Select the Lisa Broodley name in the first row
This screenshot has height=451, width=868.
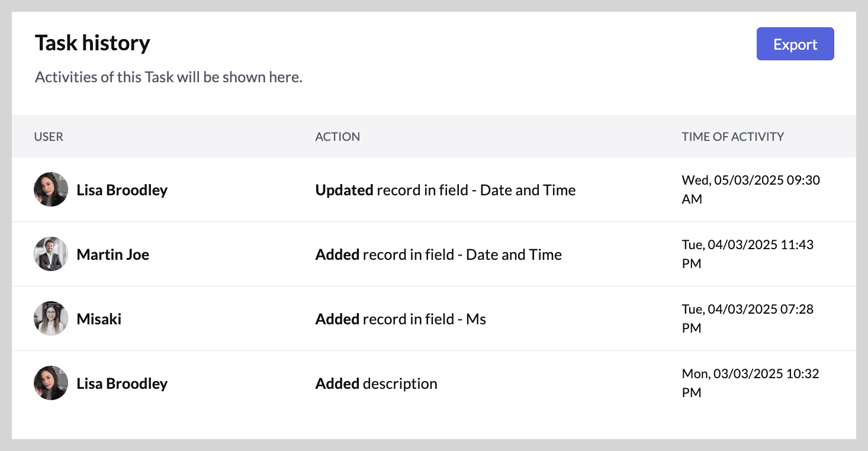122,190
